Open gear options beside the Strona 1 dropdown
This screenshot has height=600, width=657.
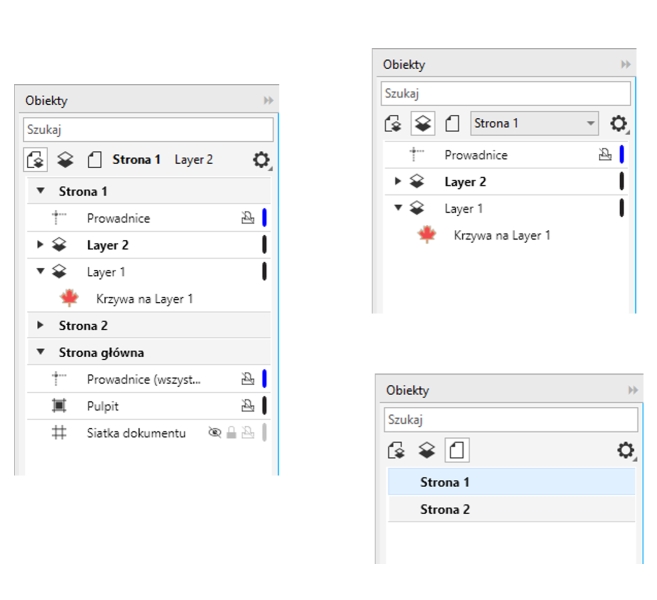(619, 124)
